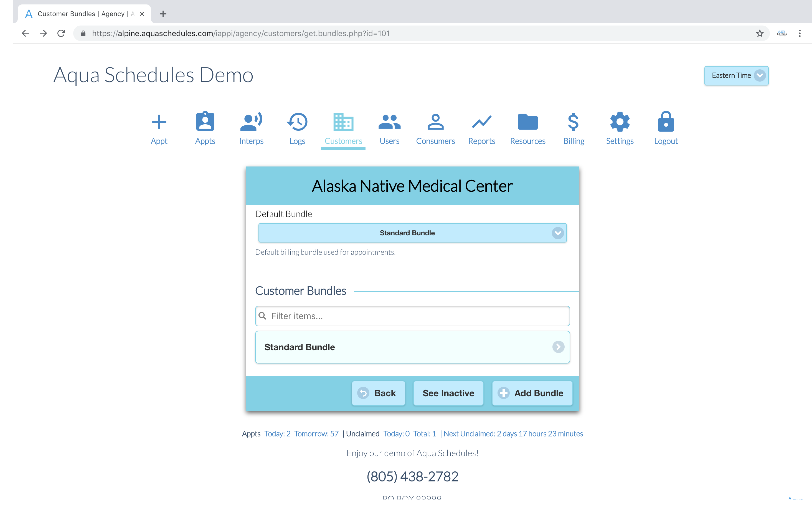812x515 pixels.
Task: Click the Add Bundle button
Action: tap(532, 393)
